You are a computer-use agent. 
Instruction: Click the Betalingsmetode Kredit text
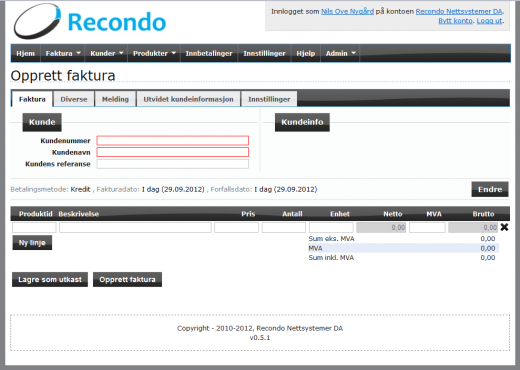coord(51,189)
